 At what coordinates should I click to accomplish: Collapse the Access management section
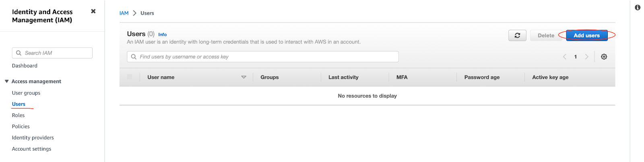pyautogui.click(x=7, y=81)
